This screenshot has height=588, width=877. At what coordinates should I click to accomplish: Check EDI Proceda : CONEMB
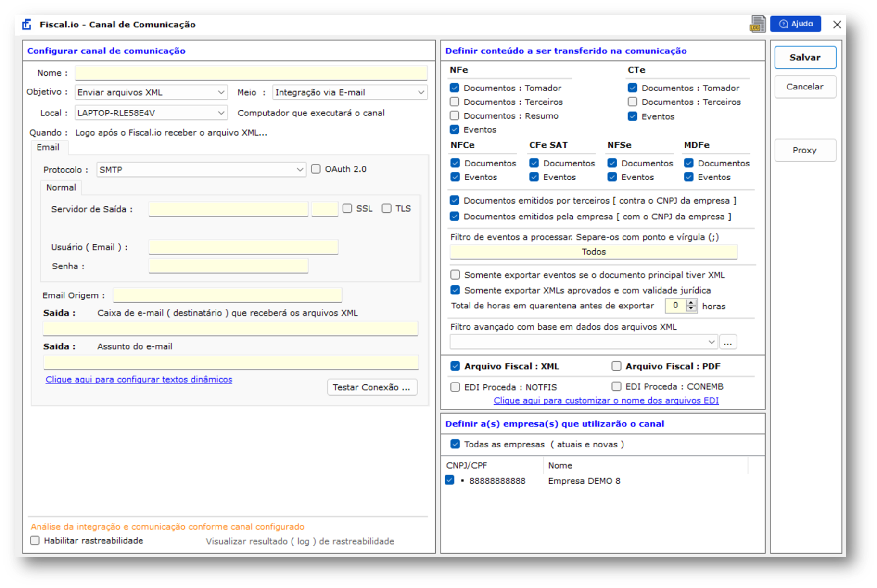click(616, 386)
